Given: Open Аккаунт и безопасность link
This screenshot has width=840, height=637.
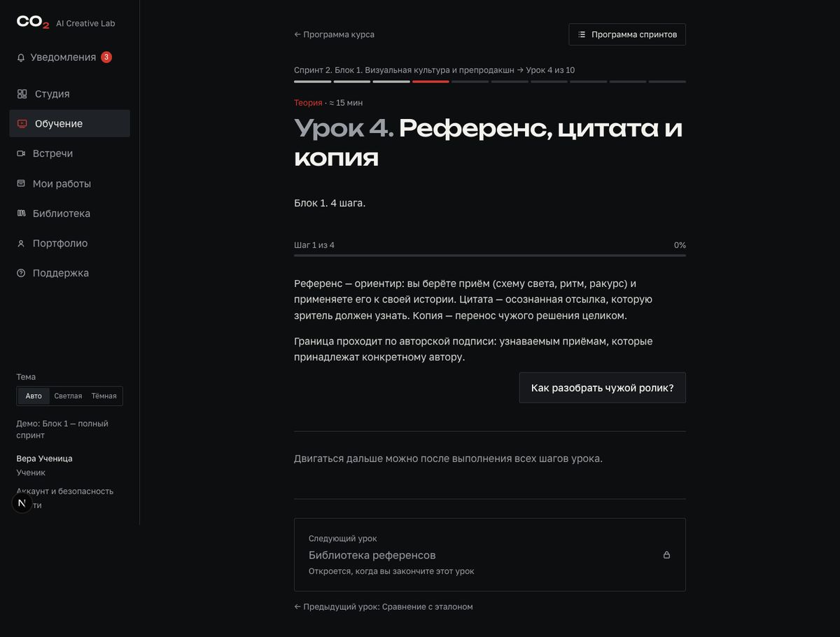Looking at the screenshot, I should pyautogui.click(x=64, y=491).
